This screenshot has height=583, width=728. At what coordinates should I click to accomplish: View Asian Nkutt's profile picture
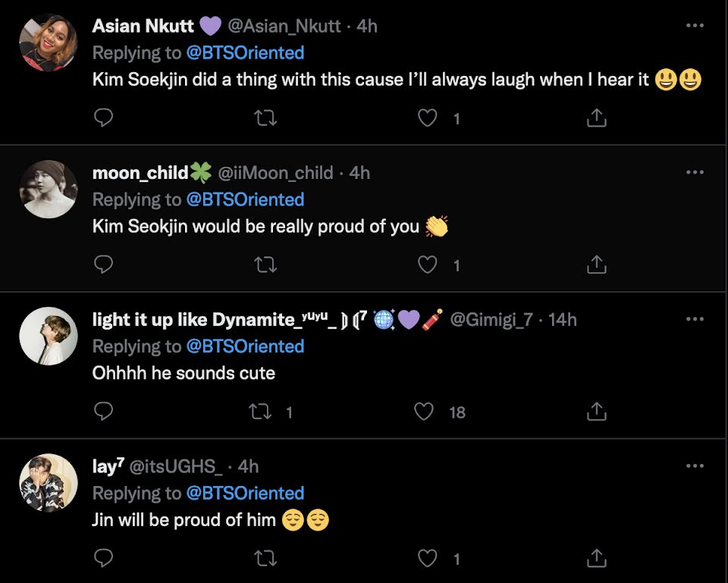(x=49, y=42)
